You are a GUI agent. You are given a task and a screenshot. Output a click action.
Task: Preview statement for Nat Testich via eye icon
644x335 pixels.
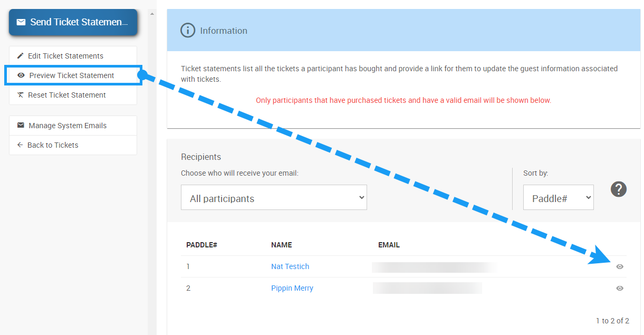620,267
